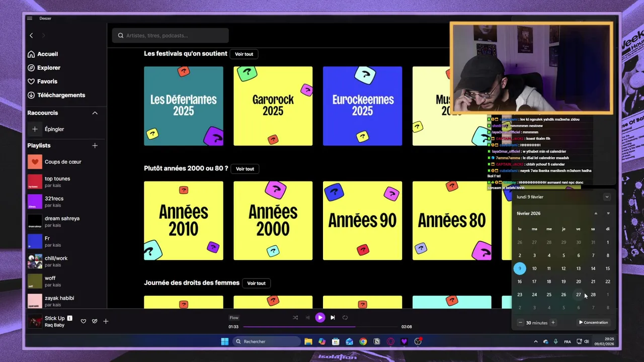Open File Explorer from the taskbar
Viewport: 644px width, 362px height.
(308, 342)
